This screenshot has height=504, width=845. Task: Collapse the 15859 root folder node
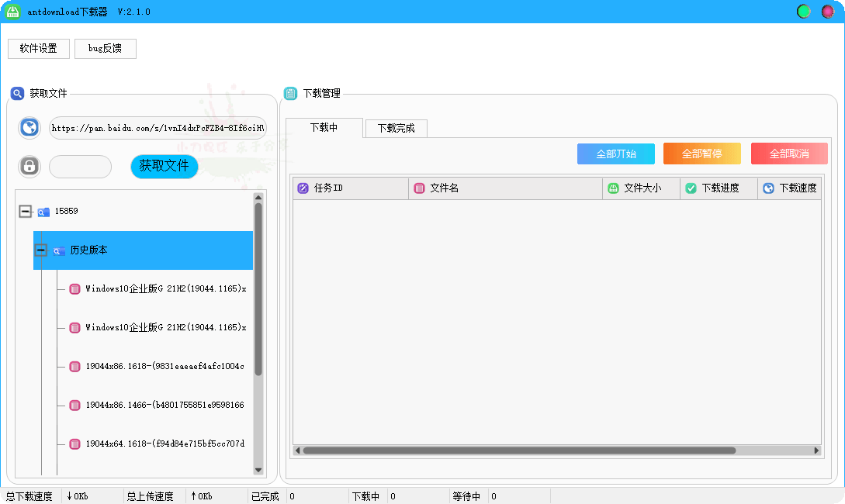click(x=26, y=210)
